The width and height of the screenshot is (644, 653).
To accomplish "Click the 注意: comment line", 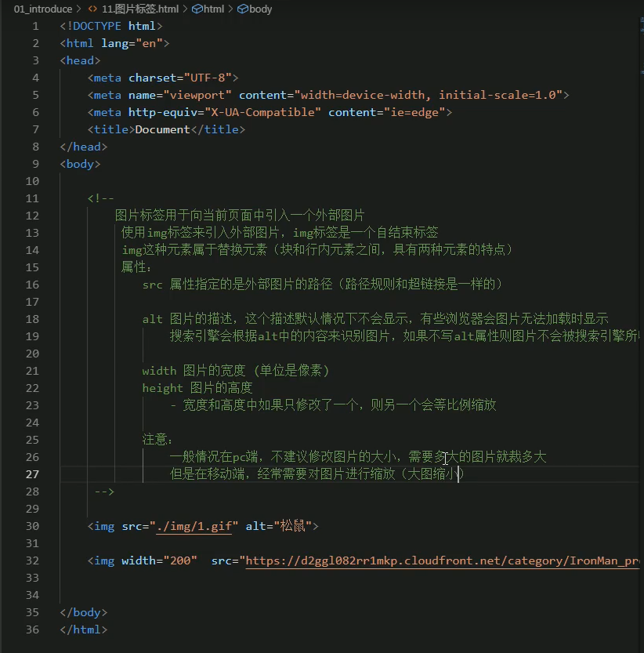I will [157, 440].
